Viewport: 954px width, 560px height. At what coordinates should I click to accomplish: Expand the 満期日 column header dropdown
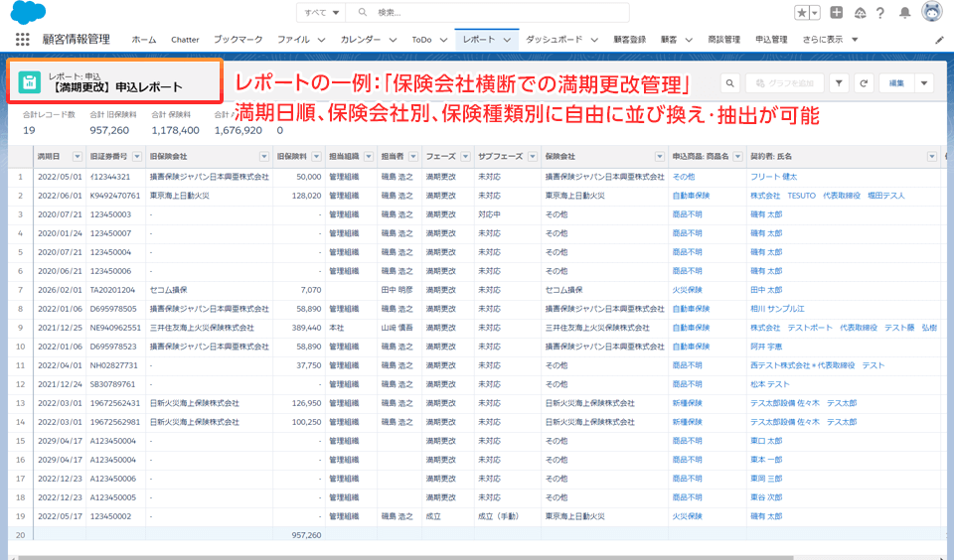pos(78,157)
